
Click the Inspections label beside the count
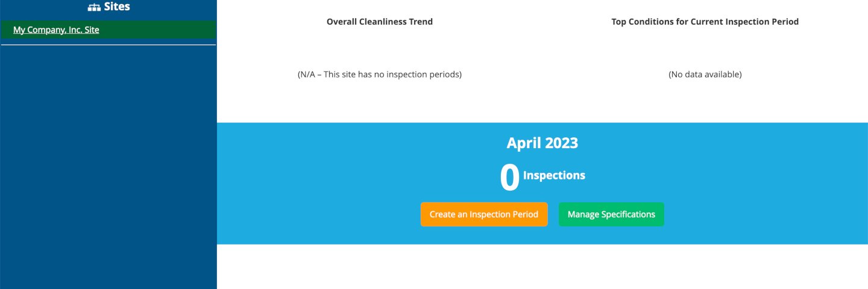point(554,175)
